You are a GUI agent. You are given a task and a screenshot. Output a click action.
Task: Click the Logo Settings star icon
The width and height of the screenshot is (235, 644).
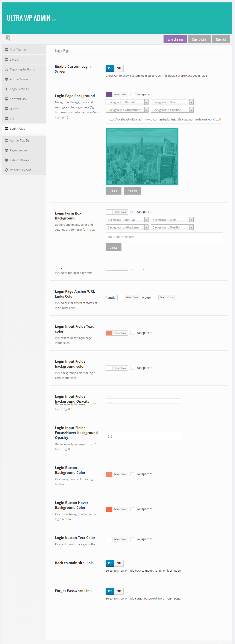(6, 89)
